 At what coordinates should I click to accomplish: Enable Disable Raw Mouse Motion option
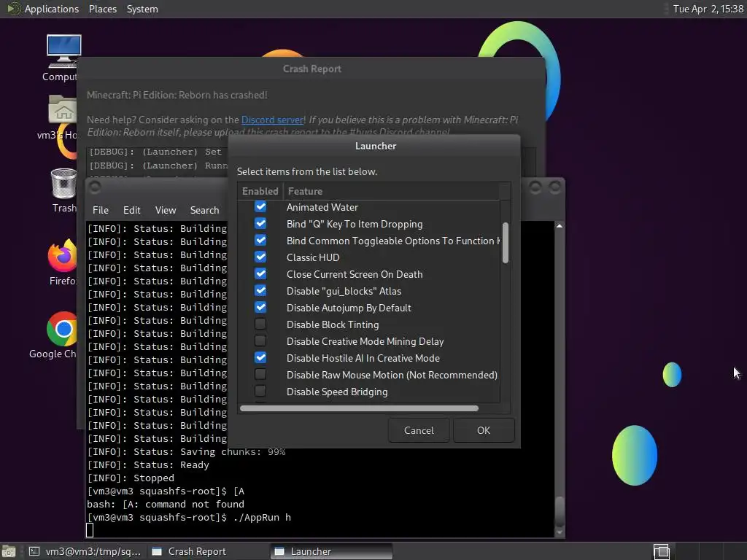pyautogui.click(x=260, y=375)
